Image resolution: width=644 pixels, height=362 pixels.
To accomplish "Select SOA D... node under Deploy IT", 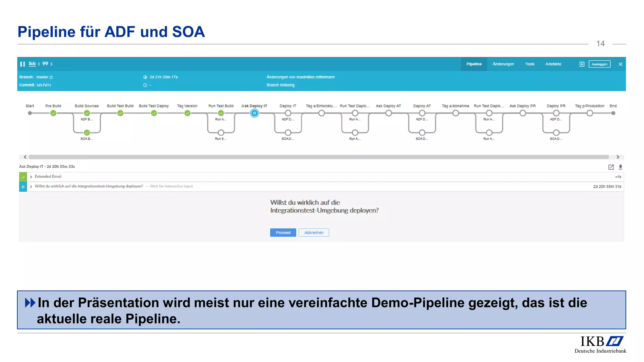I will (288, 133).
